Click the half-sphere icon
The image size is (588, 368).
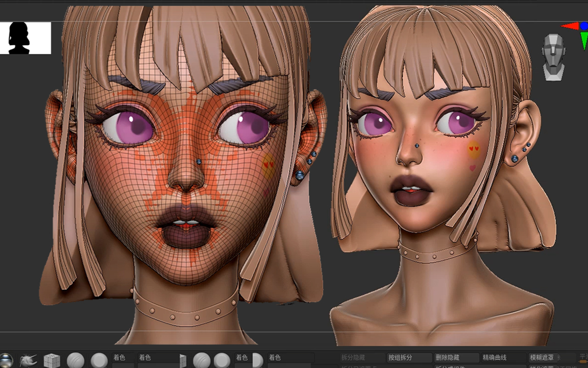[x=258, y=360]
